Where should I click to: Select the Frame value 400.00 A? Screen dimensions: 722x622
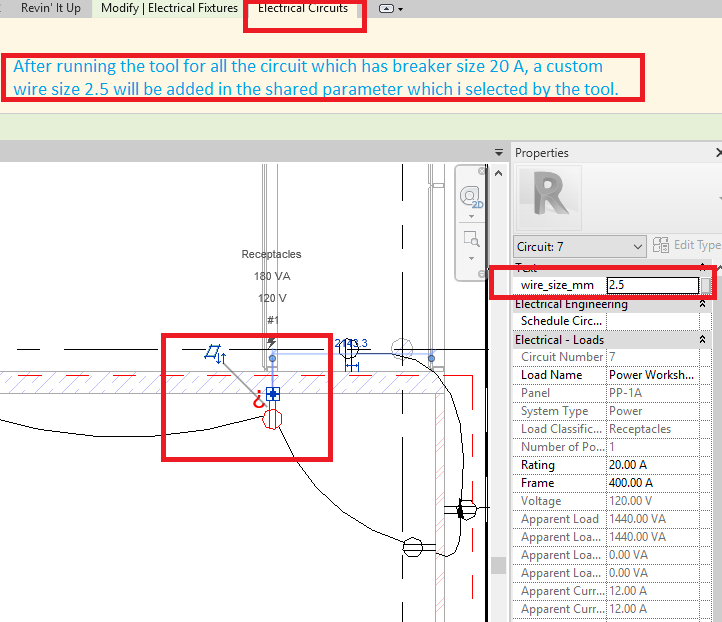[652, 483]
